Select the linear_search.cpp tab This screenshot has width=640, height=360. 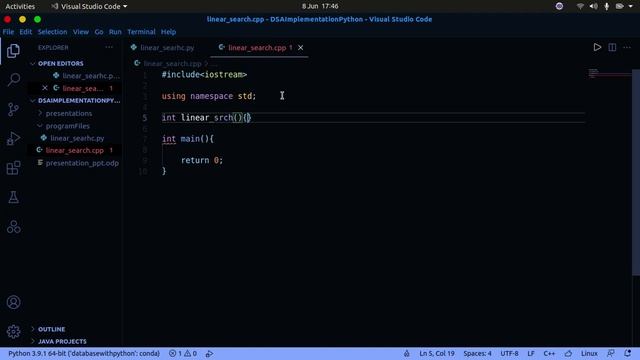256,48
